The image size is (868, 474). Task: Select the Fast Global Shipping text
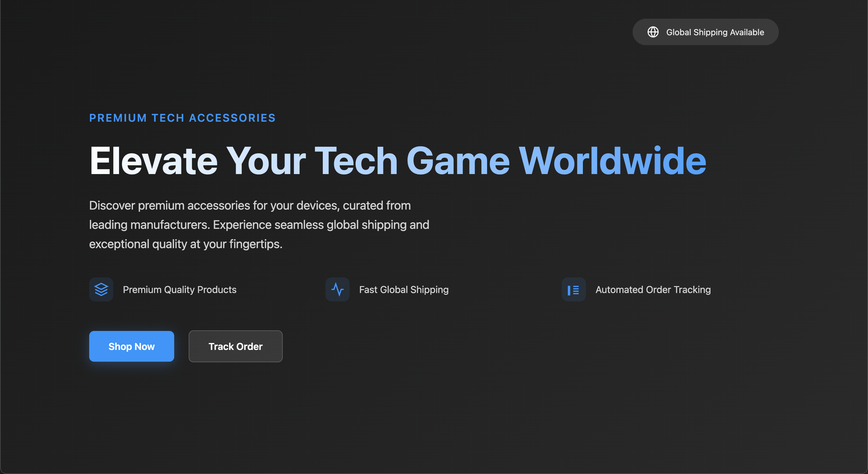[x=404, y=289]
